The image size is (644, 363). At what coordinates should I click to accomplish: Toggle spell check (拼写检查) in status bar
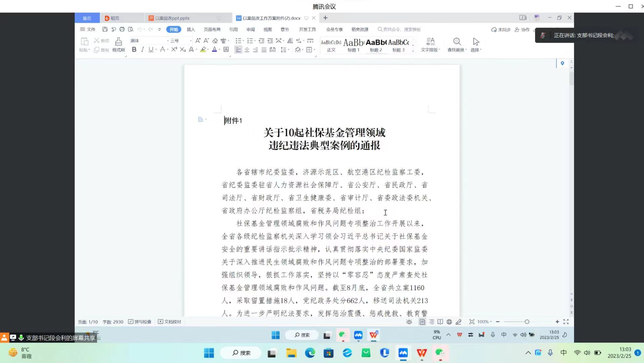coord(140,322)
